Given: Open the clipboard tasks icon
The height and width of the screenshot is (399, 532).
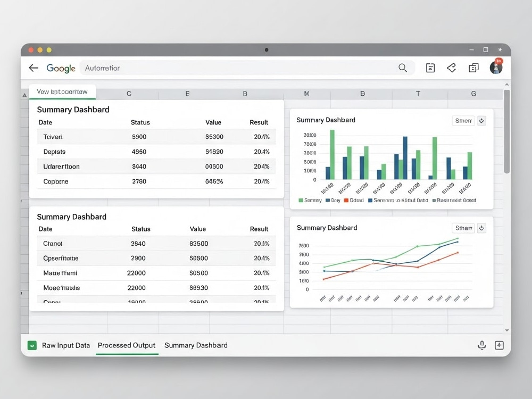Looking at the screenshot, I should [x=430, y=68].
